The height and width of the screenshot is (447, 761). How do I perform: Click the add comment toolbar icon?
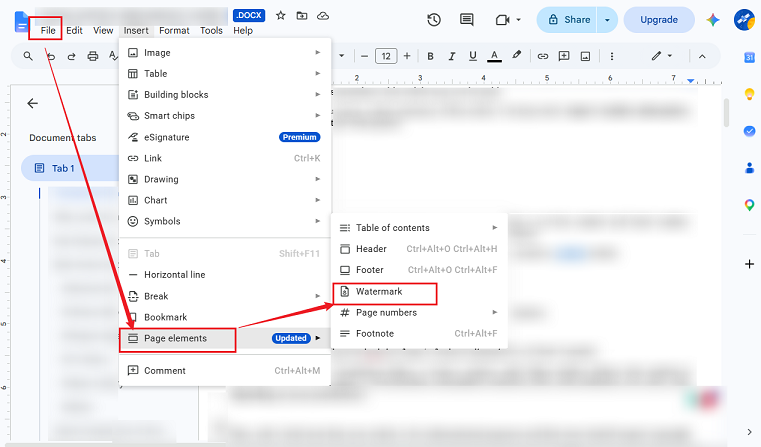(x=564, y=56)
